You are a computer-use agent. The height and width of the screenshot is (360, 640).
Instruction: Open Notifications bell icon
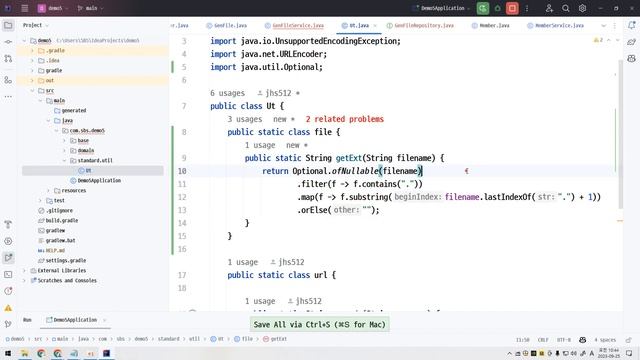tap(631, 25)
